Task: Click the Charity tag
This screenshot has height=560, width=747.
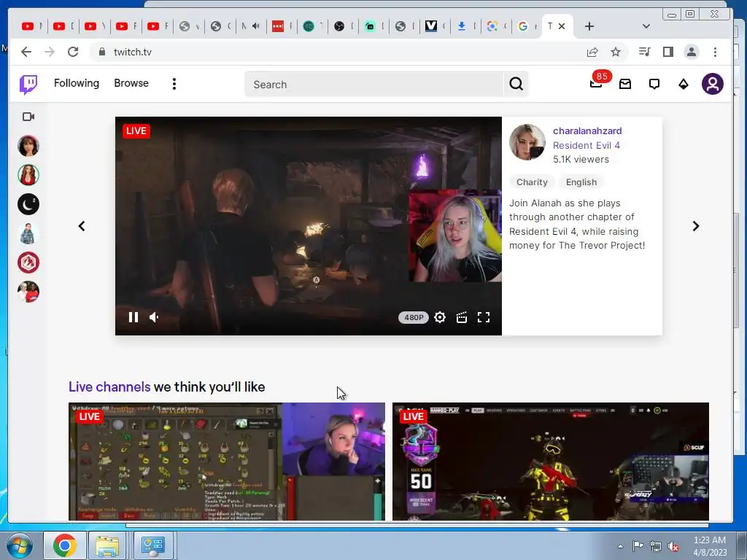Action: tap(532, 182)
